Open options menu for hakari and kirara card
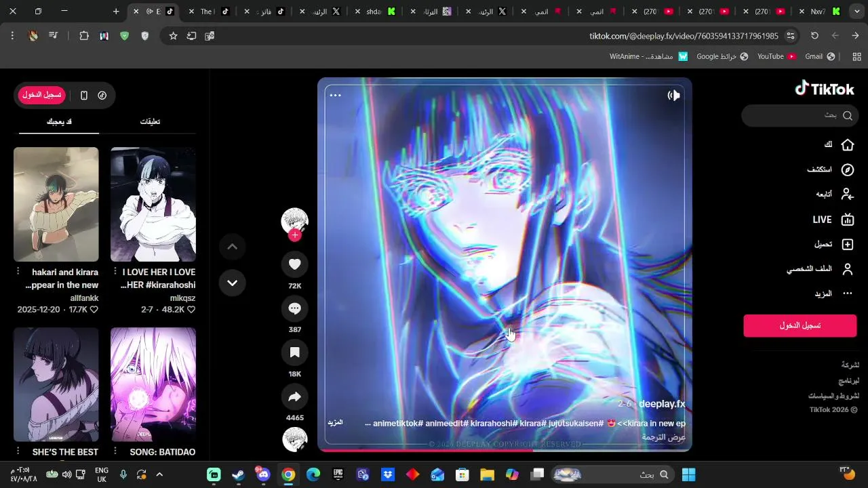 click(x=18, y=272)
